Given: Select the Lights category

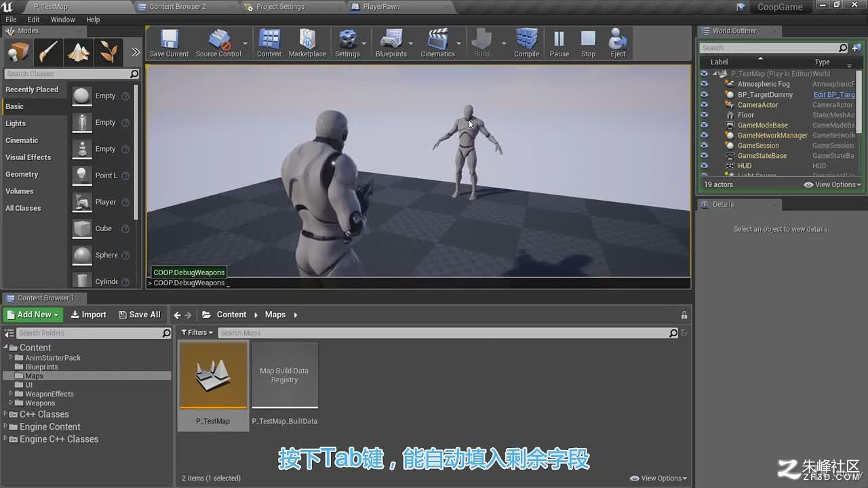Looking at the screenshot, I should pos(16,123).
